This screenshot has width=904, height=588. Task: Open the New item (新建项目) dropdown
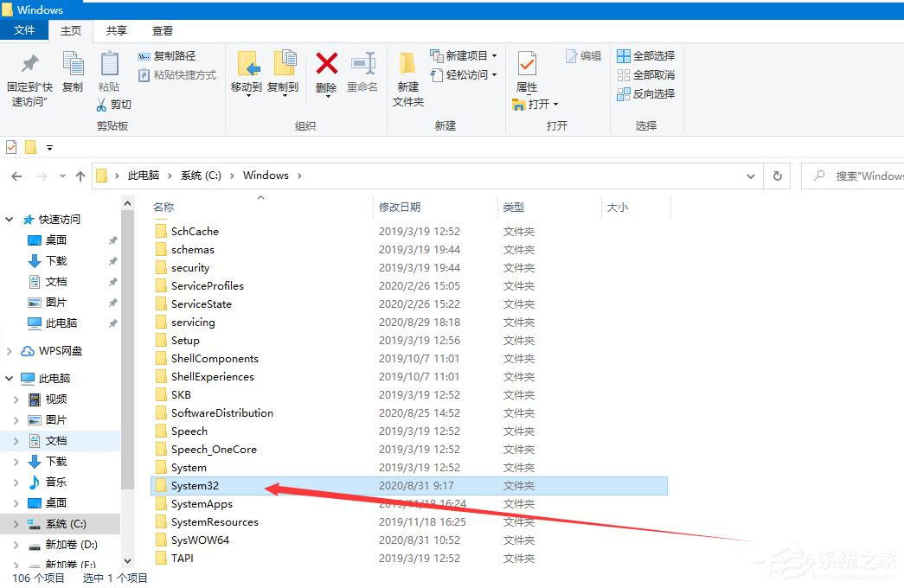463,56
